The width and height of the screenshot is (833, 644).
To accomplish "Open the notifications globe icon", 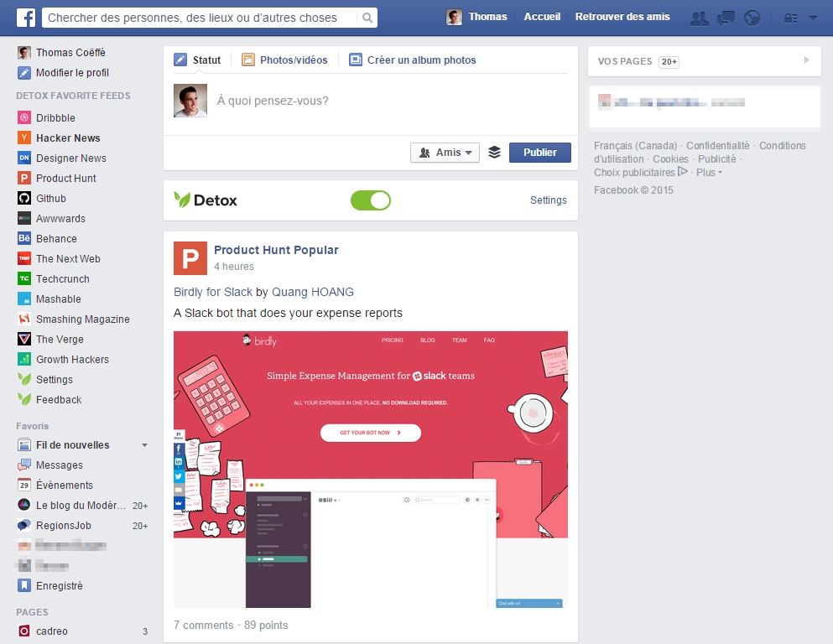I will click(752, 18).
